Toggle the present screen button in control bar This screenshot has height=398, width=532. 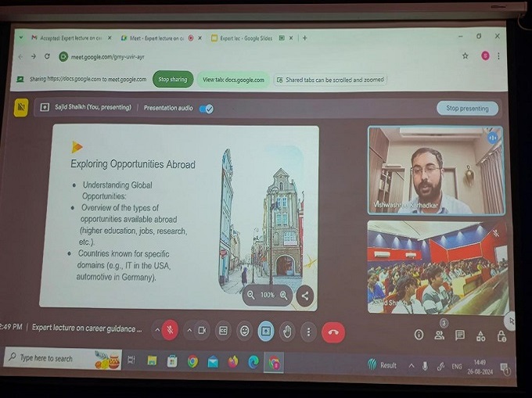pyautogui.click(x=266, y=331)
